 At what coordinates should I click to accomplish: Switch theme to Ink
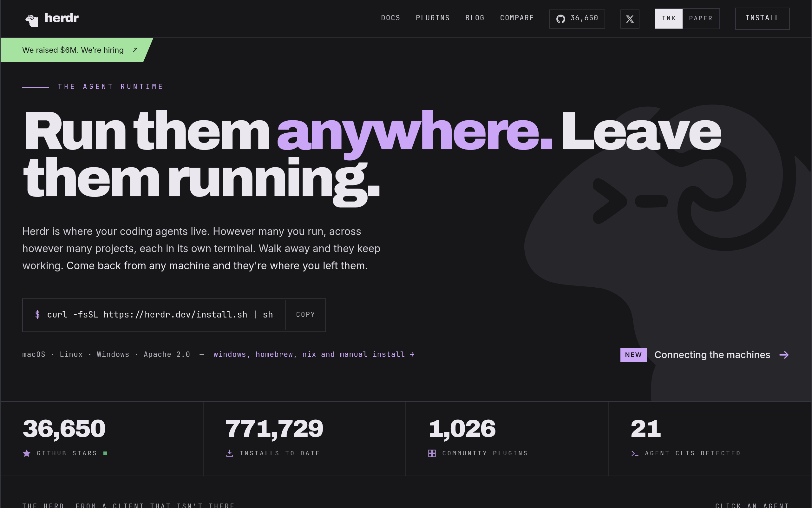(x=669, y=18)
